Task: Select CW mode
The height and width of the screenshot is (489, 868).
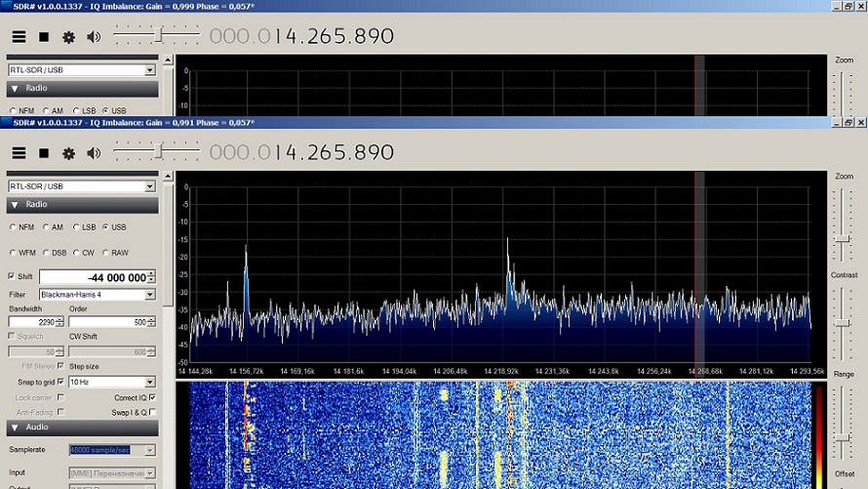Action: 76,253
